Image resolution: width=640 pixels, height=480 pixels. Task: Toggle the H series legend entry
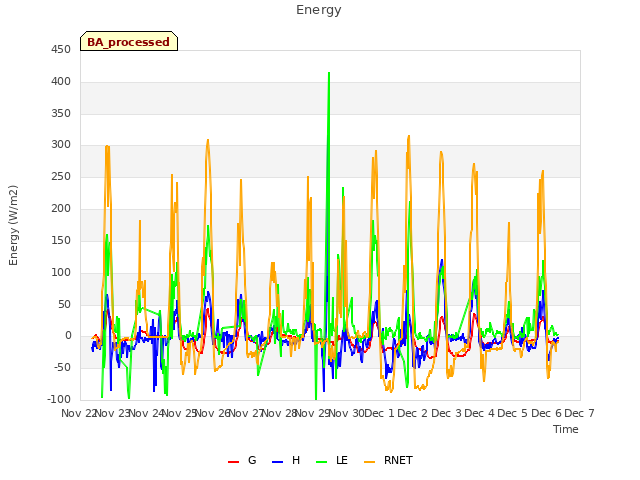(286, 460)
